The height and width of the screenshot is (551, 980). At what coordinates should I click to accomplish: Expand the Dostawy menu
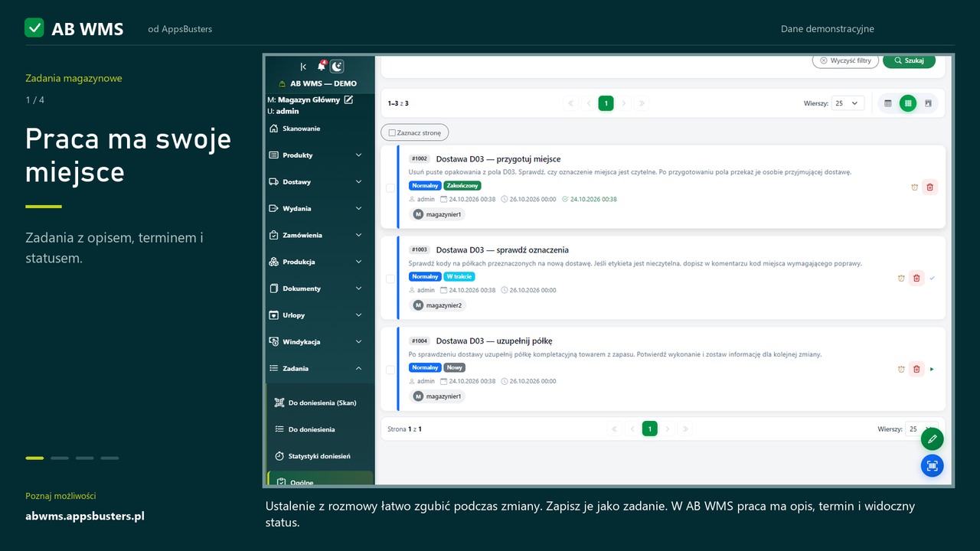click(318, 182)
